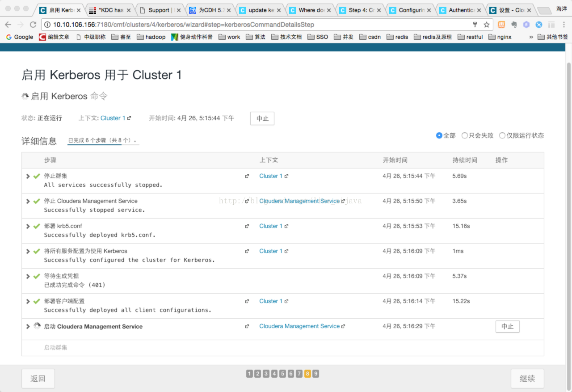Open the csdn bookmarks folder
The height and width of the screenshot is (392, 572).
point(370,37)
